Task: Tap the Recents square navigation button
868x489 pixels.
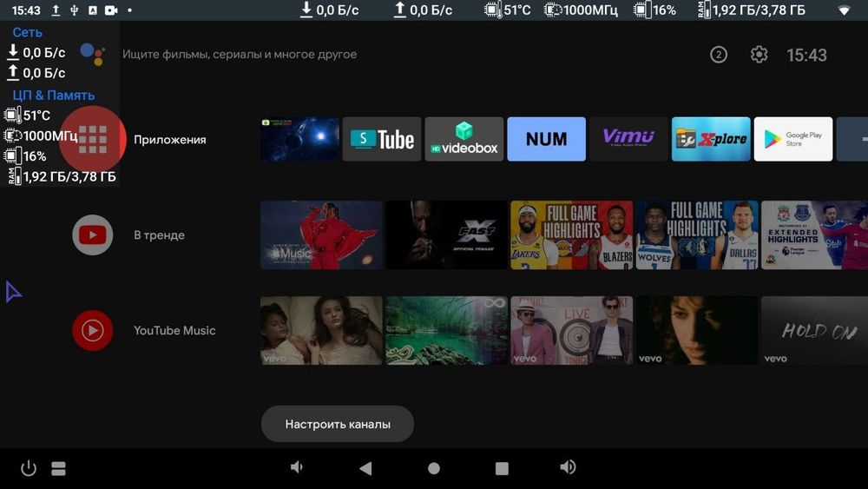Action: click(502, 468)
